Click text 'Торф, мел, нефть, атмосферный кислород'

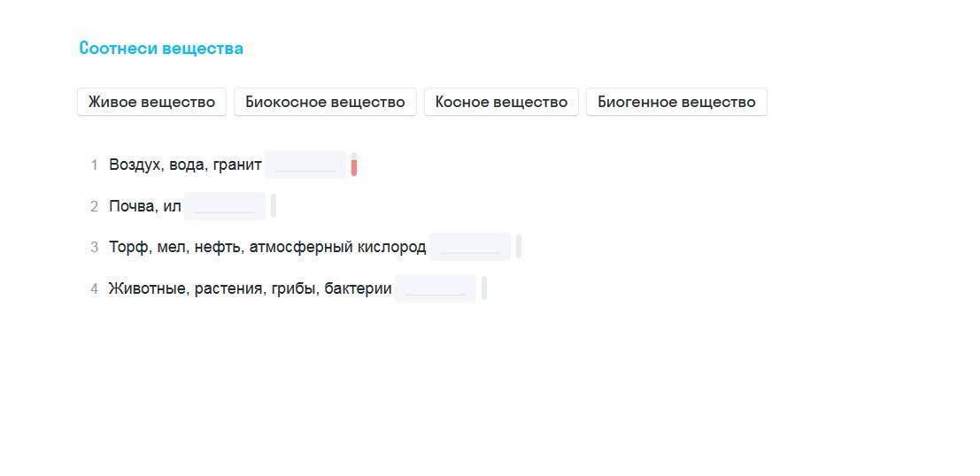click(267, 247)
